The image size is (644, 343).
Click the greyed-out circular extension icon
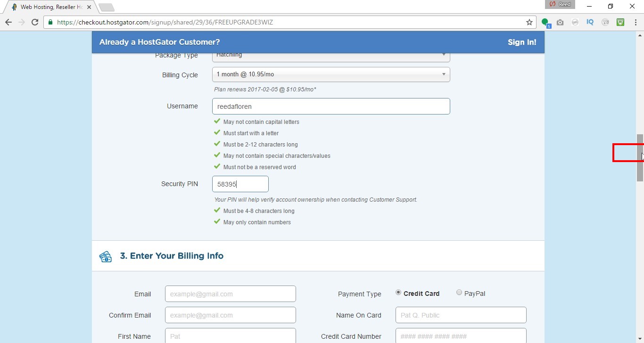coord(575,22)
